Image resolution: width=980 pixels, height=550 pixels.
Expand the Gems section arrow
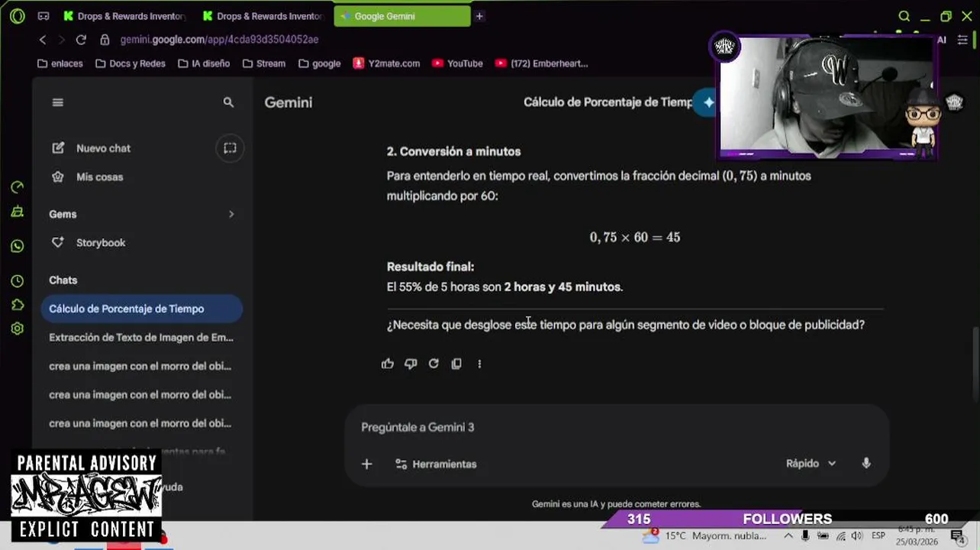click(231, 215)
